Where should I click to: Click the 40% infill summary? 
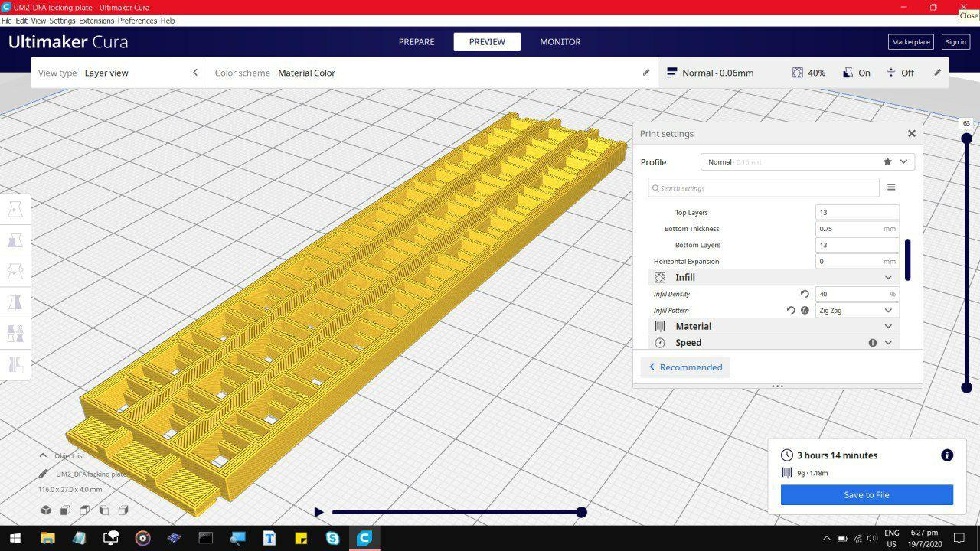[x=808, y=73]
